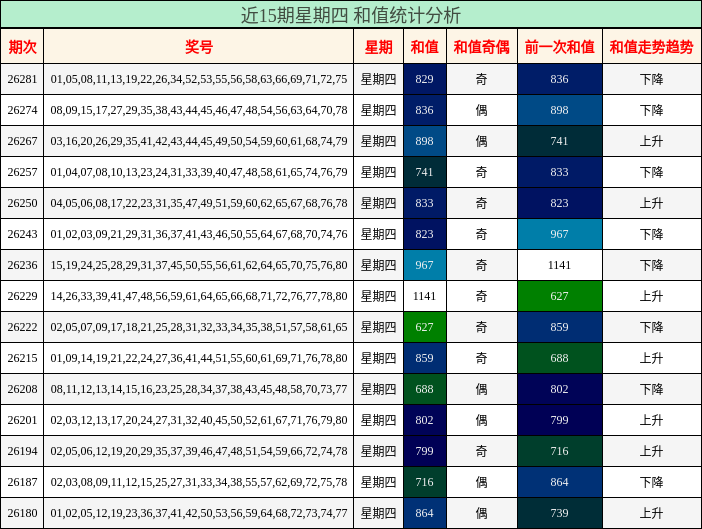Viewport: 702px width, 529px height.
Task: Click the green 627 cell in 和值 column
Action: click(424, 327)
